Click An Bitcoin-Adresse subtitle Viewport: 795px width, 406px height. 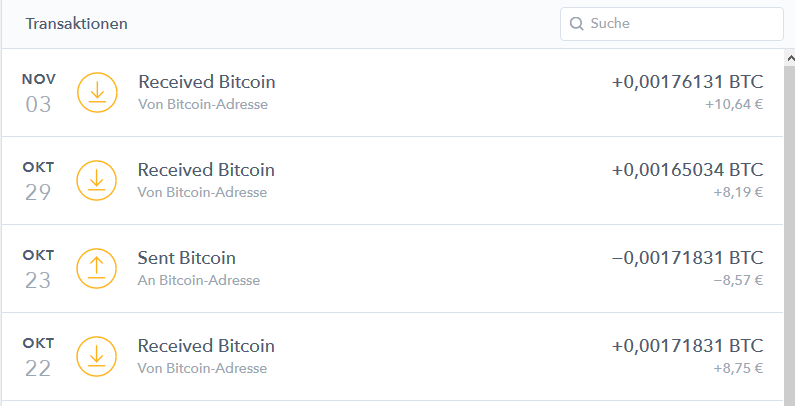(199, 280)
